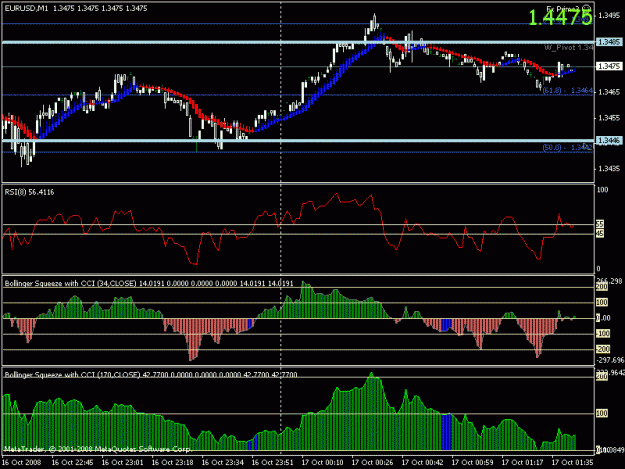
Task: Select the current price 1.3475 label
Action: [609, 66]
